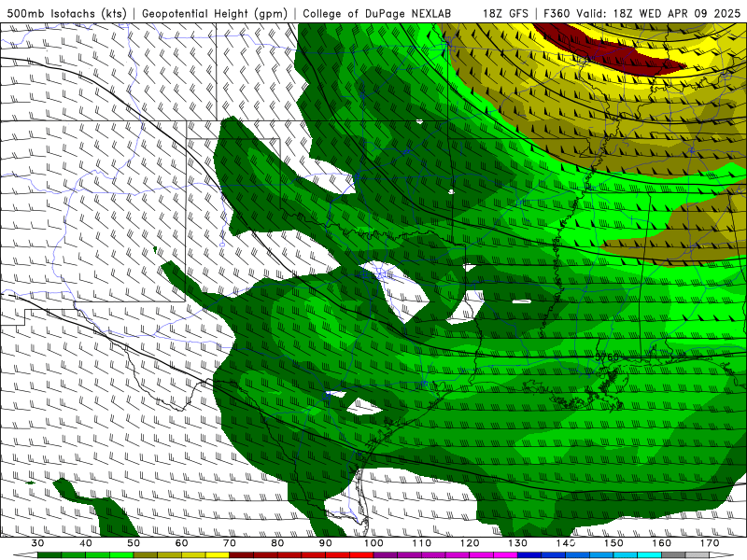The width and height of the screenshot is (747, 560).
Task: Click the "170" legend value
Action: click(710, 543)
